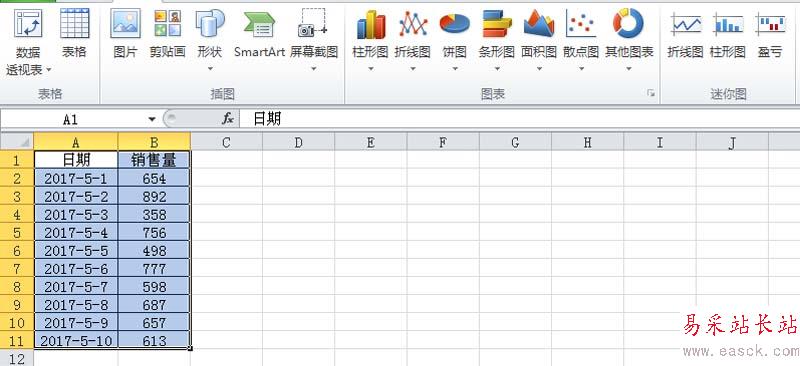Screen dimensions: 800x366
Task: Insert 柱形图 sparkline in 迷你图 group
Action: click(x=728, y=24)
